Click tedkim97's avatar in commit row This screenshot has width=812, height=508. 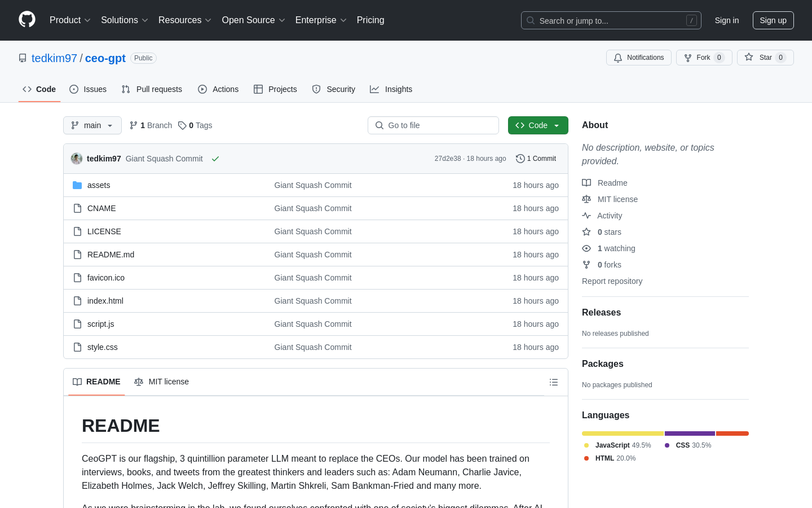pyautogui.click(x=77, y=159)
